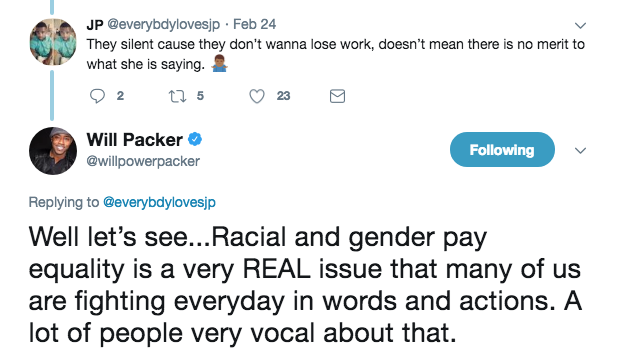Viewport: 617px width, 360px height.
Task: Click the @everybdylovesjp handle next to JP
Action: [x=163, y=25]
